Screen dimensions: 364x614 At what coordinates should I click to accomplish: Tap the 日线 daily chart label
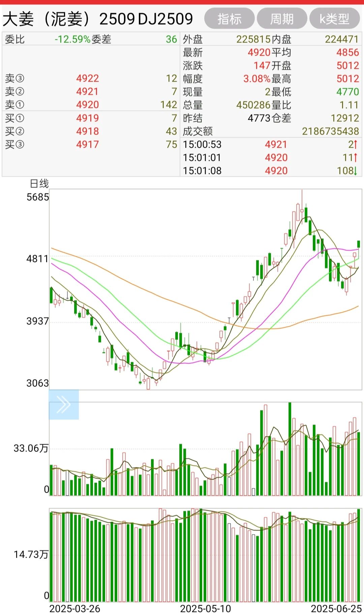click(x=39, y=184)
